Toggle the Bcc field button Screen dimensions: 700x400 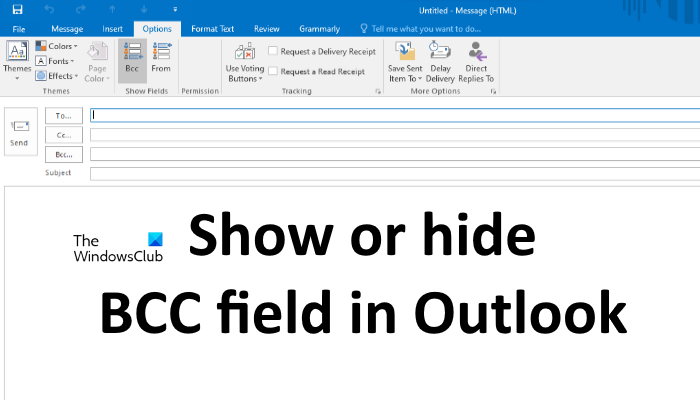tap(132, 58)
